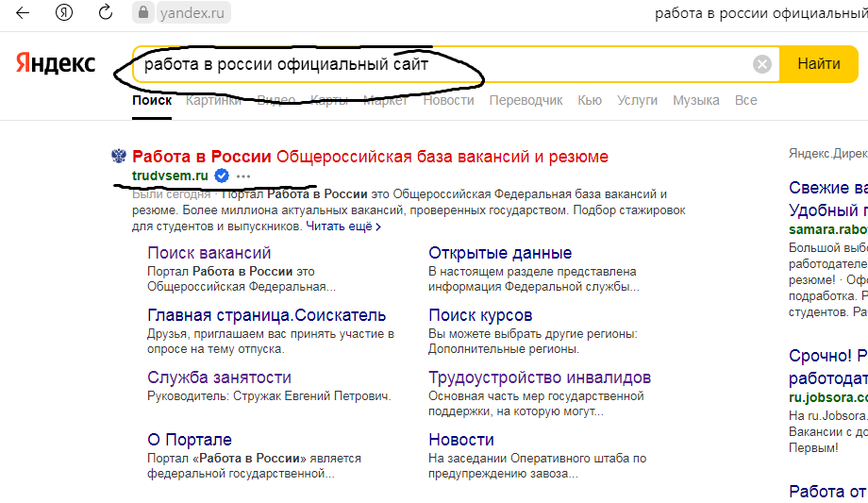The image size is (868, 503).
Task: Open the Услуги tab
Action: 637,100
